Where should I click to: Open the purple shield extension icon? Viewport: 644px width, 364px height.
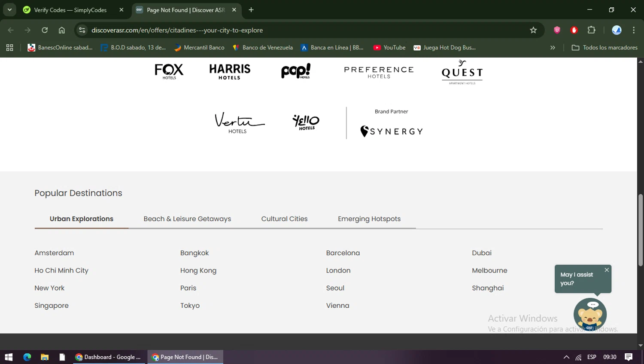pyautogui.click(x=557, y=30)
